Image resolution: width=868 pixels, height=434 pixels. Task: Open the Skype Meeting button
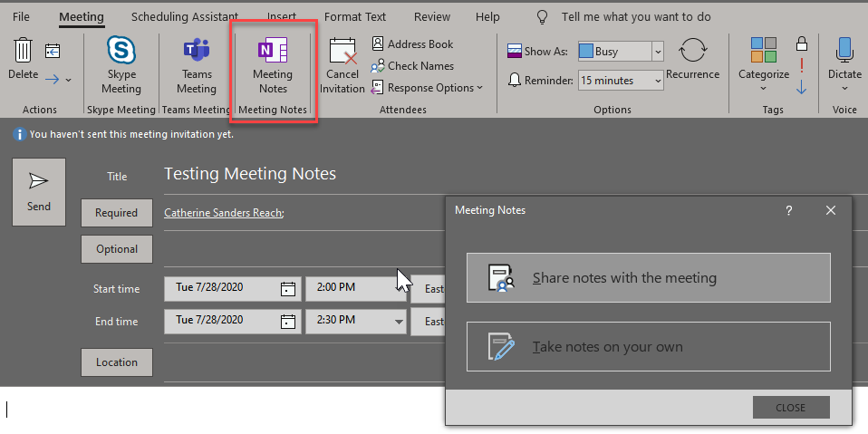pyautogui.click(x=121, y=65)
